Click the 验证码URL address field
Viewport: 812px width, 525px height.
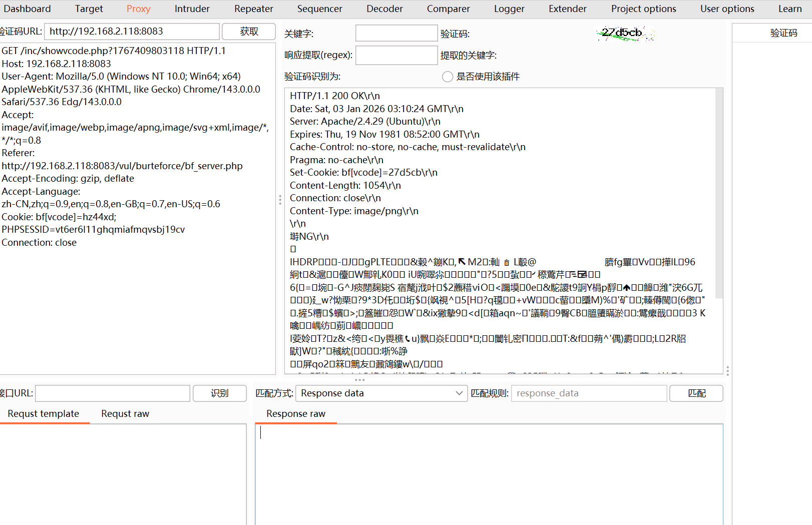coord(132,32)
